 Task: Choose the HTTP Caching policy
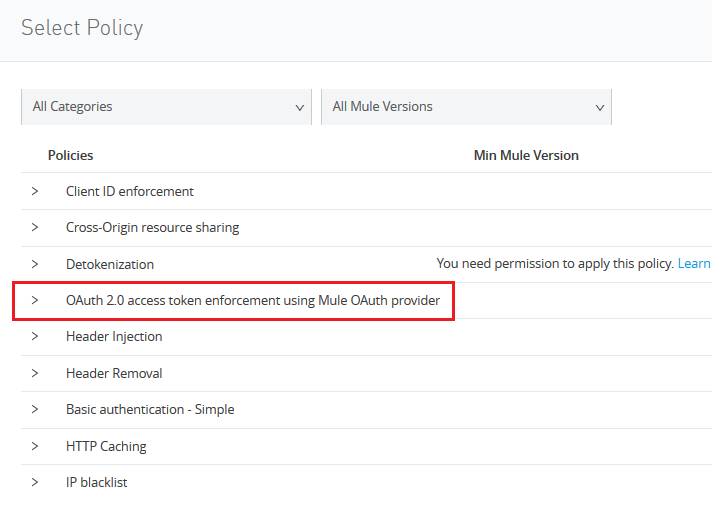click(x=106, y=446)
